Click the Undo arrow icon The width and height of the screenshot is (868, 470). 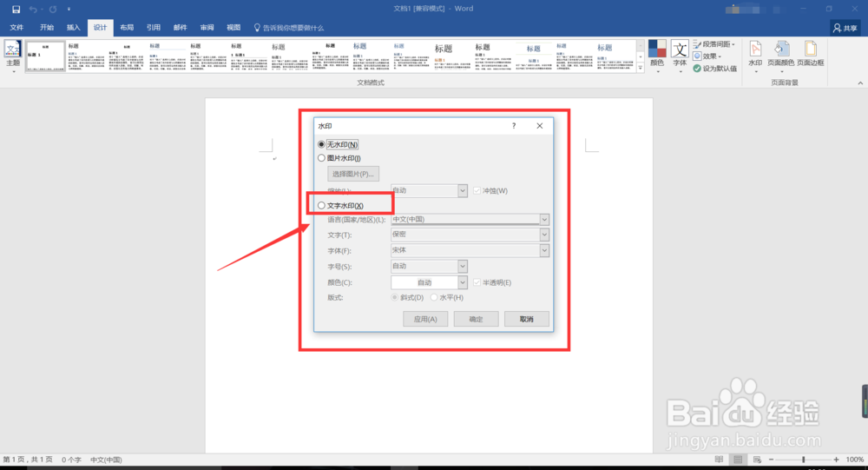click(33, 9)
